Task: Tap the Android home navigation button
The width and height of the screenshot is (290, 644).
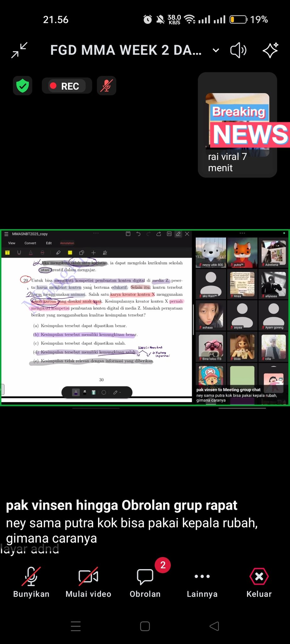Action: pyautogui.click(x=145, y=626)
